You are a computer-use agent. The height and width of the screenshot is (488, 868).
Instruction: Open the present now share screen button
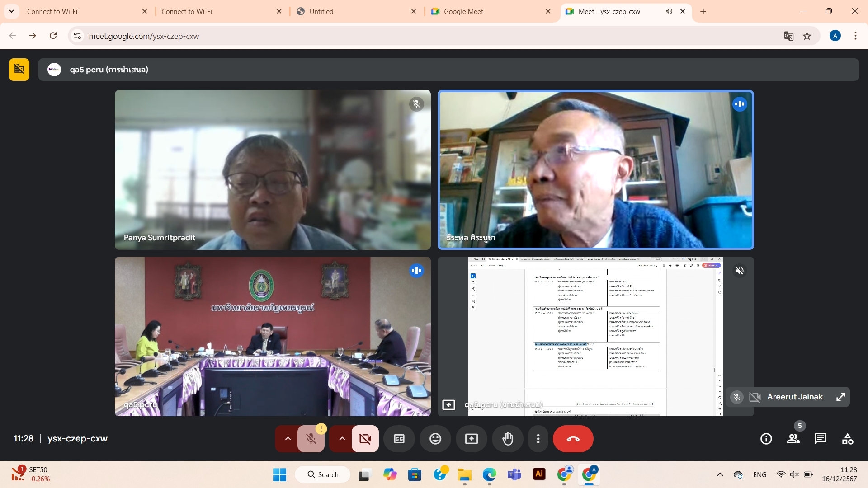[472, 439]
